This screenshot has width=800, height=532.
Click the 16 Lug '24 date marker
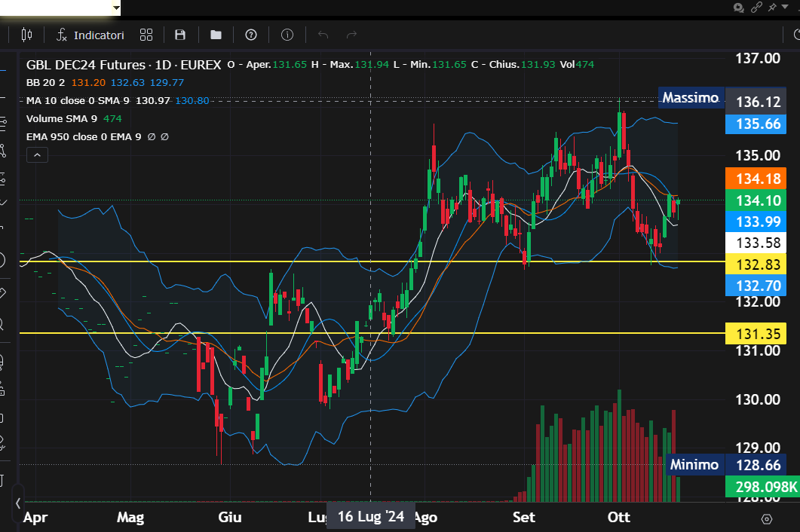[370, 517]
